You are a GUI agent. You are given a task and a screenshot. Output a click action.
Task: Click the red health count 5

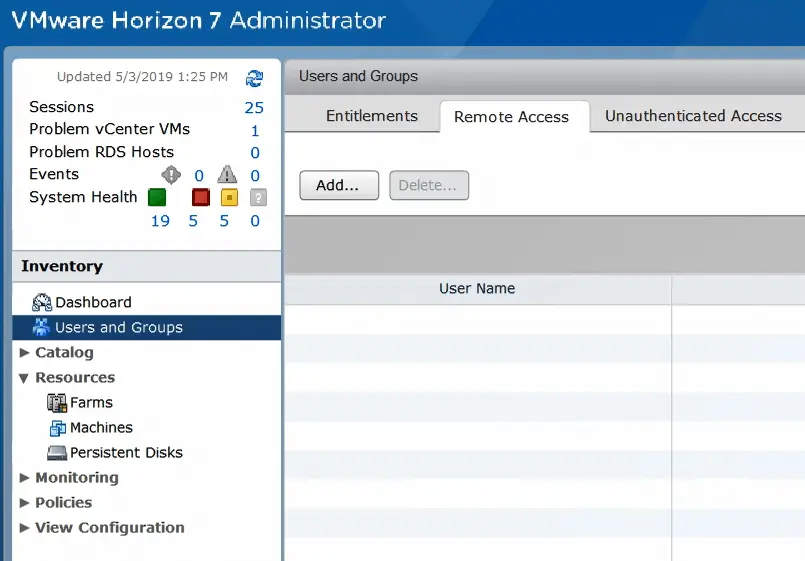click(x=193, y=221)
